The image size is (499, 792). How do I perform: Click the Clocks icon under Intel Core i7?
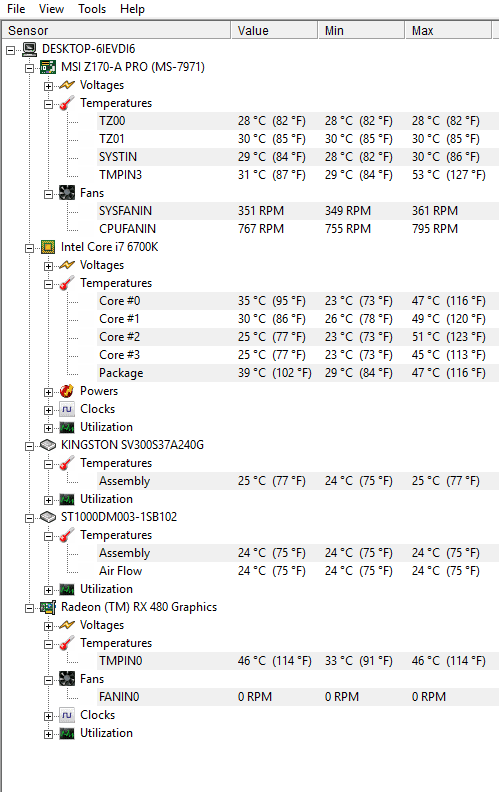pos(67,409)
